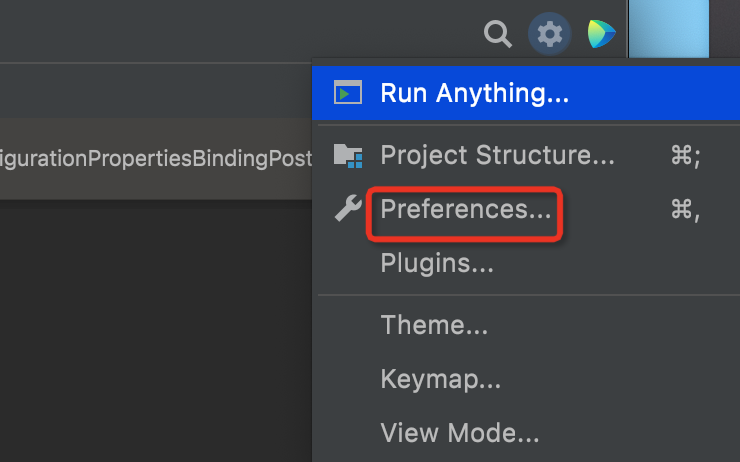This screenshot has width=740, height=462.
Task: Click the settings gear icon
Action: click(x=549, y=34)
